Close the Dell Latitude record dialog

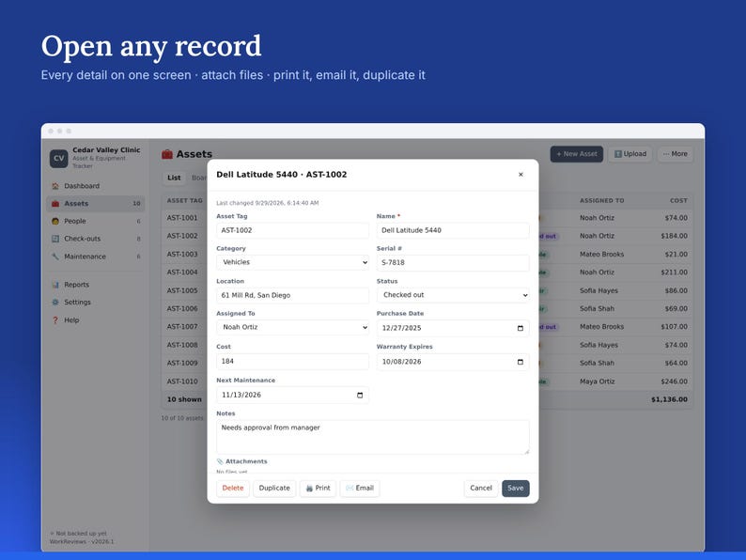[x=521, y=175]
